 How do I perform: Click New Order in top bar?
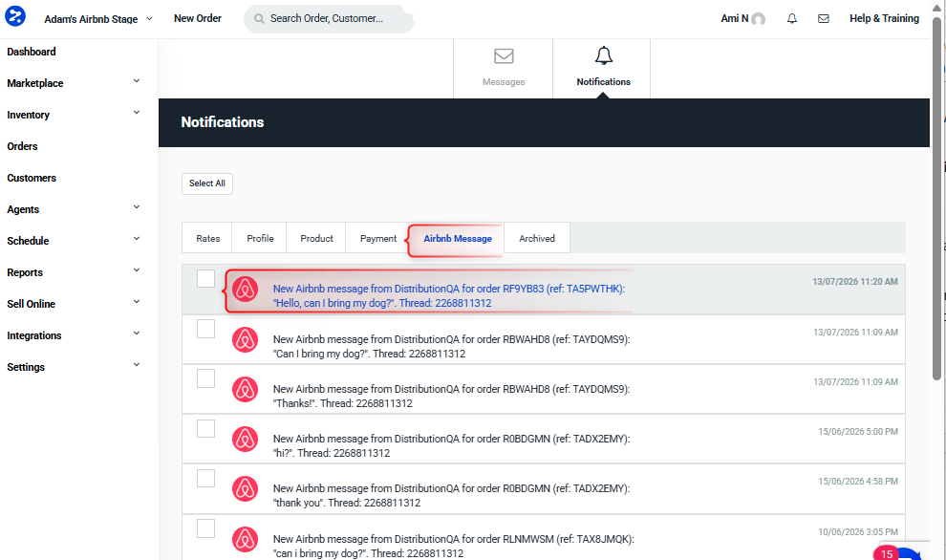point(197,19)
